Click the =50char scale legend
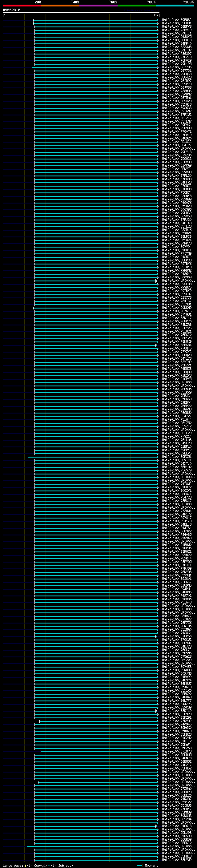This screenshot has height=868, width=197. pos(147,865)
